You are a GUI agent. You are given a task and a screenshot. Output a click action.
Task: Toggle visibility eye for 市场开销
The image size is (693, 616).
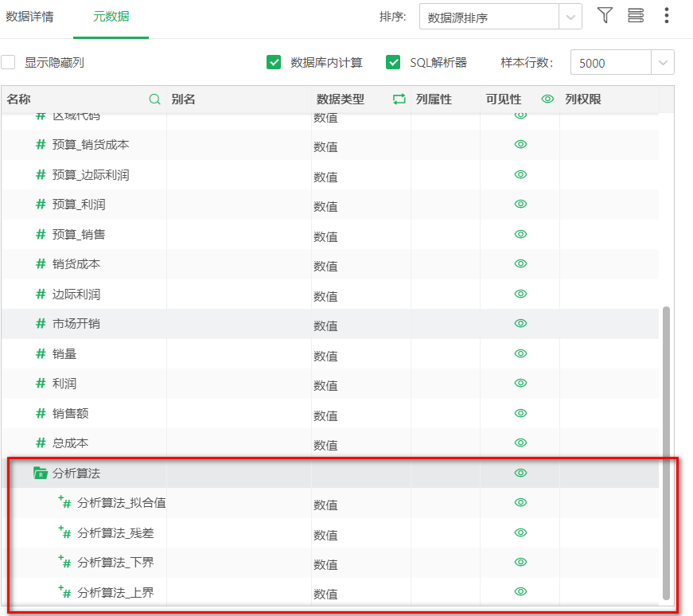click(520, 323)
